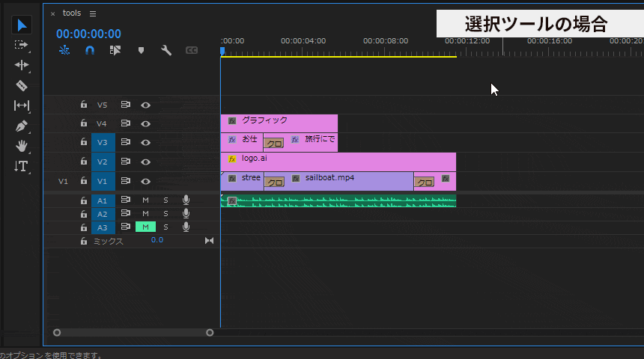Unmute track A3 green M button
644x359 pixels.
pos(145,227)
